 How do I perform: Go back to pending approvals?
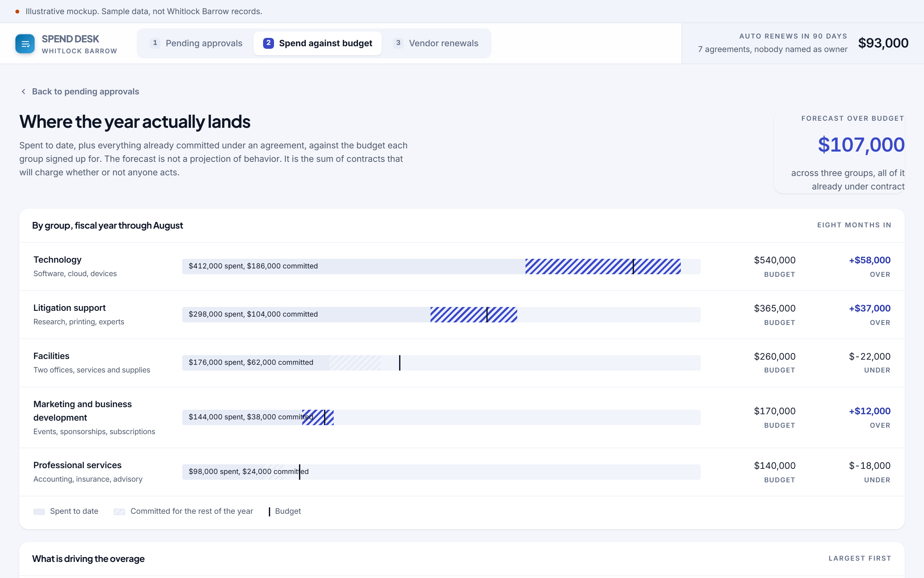click(x=80, y=92)
